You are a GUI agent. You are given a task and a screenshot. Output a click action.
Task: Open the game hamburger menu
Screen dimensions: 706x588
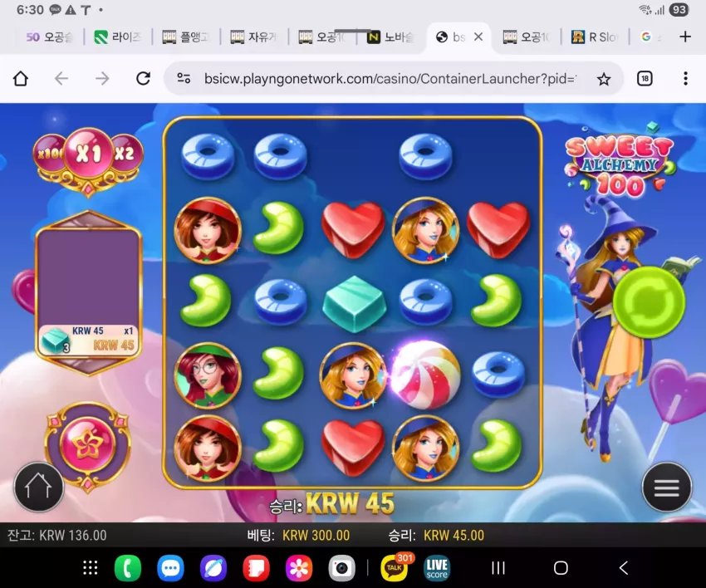[x=666, y=488]
